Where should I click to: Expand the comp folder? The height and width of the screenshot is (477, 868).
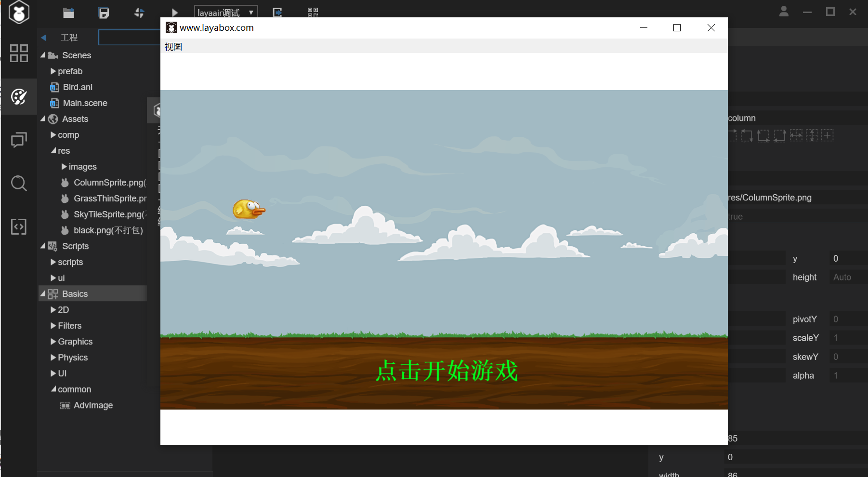[x=53, y=135]
